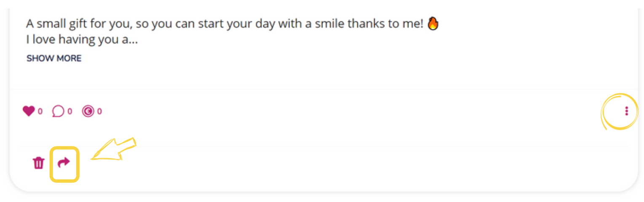Click the comment count beside the bubble
Image resolution: width=644 pixels, height=202 pixels.
click(70, 112)
